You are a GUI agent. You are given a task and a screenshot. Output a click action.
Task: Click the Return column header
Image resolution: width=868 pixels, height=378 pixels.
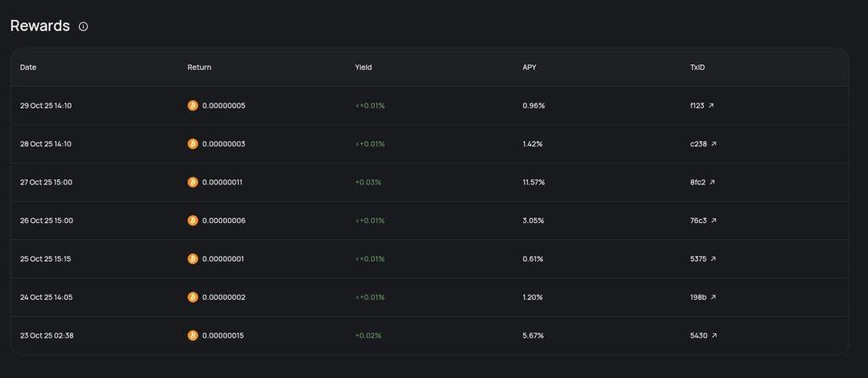pos(199,67)
